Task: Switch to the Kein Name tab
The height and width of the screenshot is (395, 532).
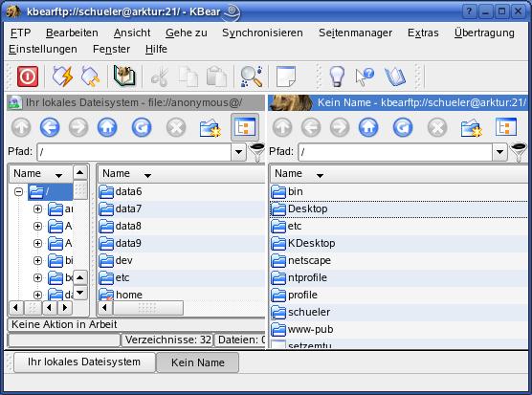Action: click(x=198, y=362)
